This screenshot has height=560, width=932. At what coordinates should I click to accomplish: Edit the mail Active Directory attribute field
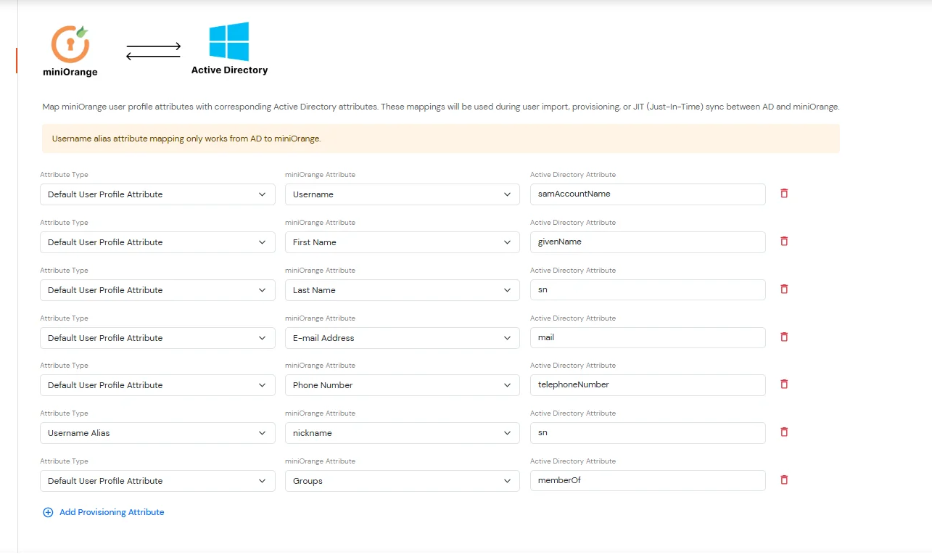(648, 337)
